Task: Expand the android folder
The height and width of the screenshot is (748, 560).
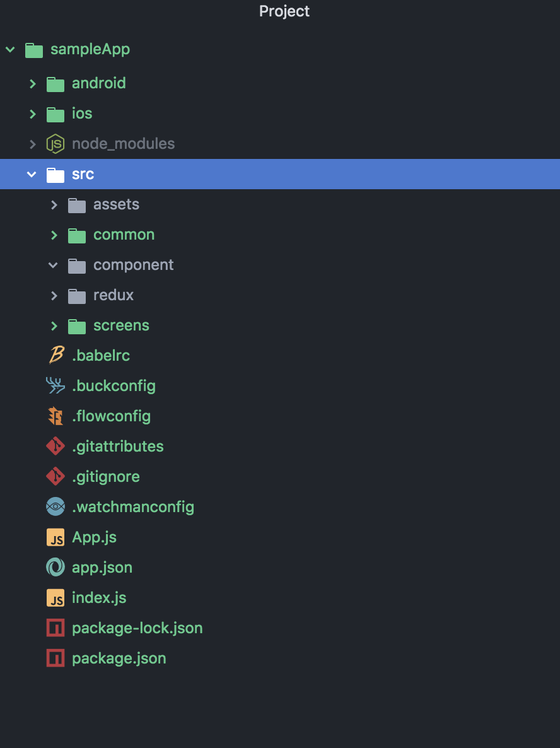Action: pos(32,83)
